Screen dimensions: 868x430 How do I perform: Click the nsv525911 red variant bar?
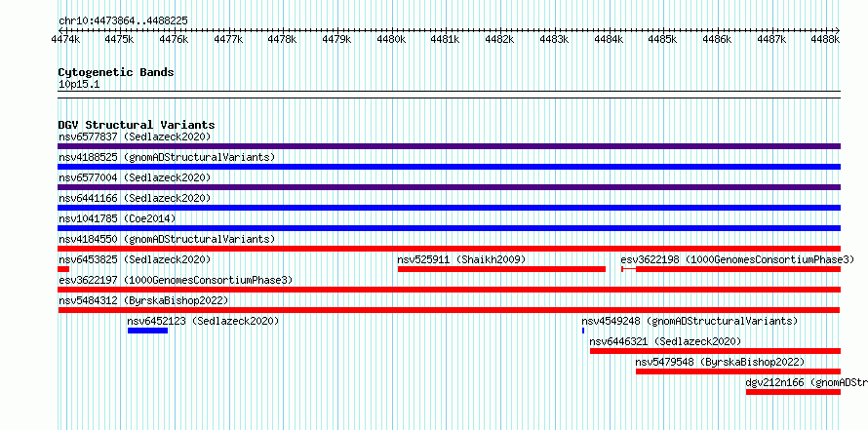(501, 269)
